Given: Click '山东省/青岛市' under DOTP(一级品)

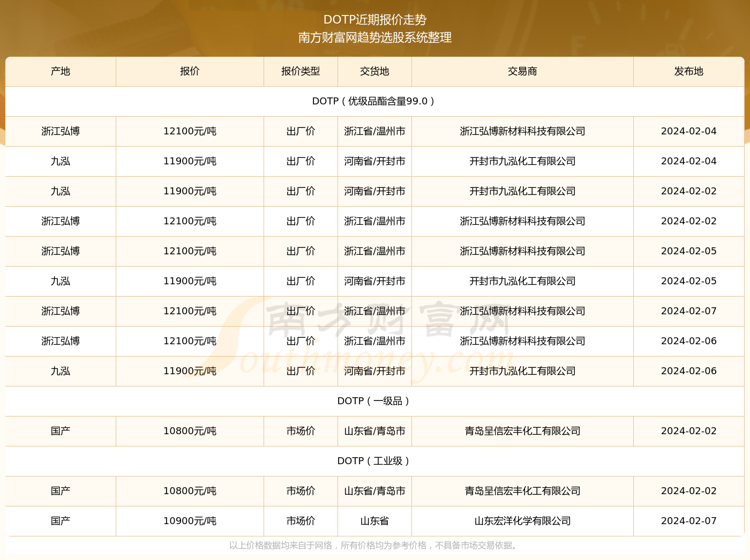Looking at the screenshot, I should (x=374, y=431).
